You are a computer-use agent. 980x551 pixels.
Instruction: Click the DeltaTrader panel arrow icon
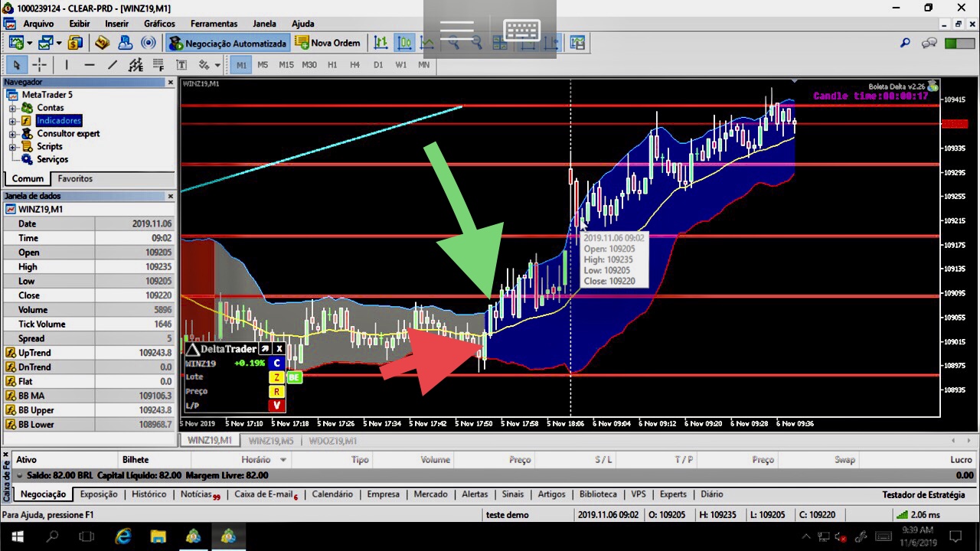(x=266, y=349)
